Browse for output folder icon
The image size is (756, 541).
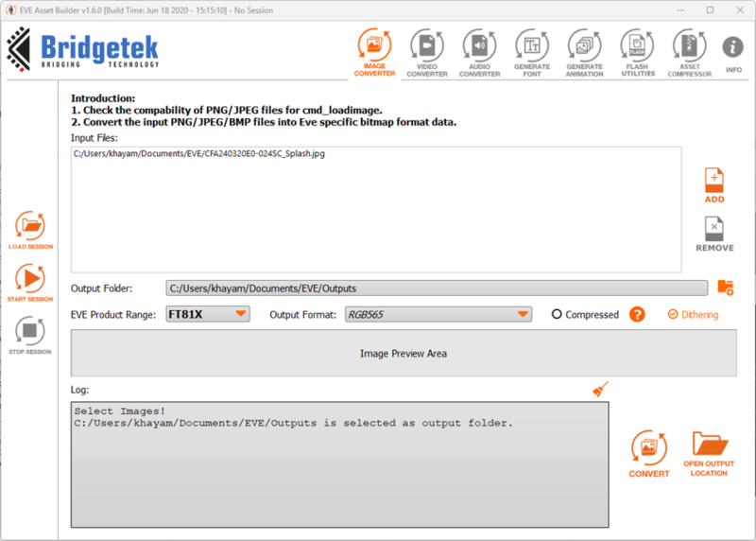point(725,288)
